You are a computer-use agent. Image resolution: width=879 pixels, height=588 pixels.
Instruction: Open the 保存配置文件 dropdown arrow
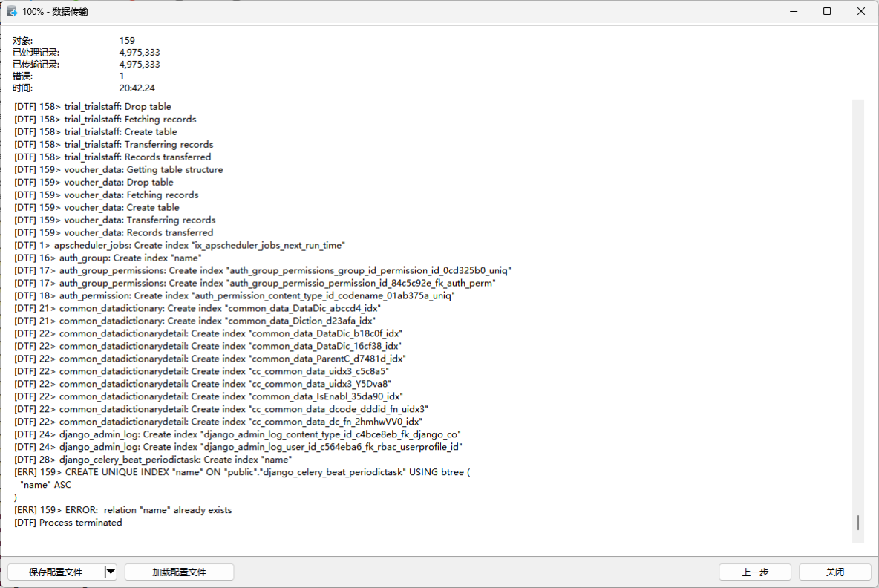tap(110, 572)
